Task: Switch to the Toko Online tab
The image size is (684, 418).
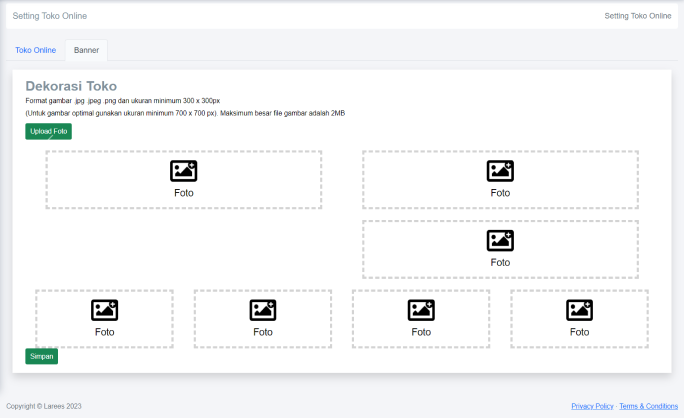Action: (36, 50)
